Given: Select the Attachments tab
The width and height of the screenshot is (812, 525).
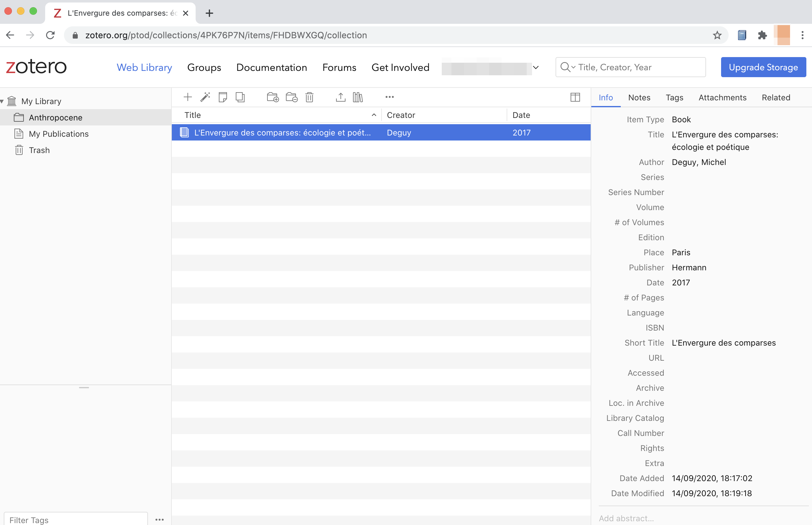Looking at the screenshot, I should point(722,97).
